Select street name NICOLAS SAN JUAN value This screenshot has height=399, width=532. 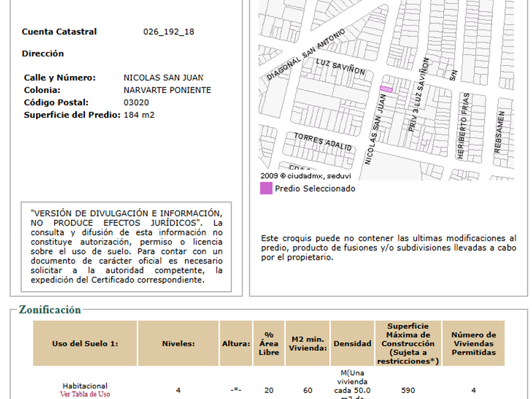pos(163,78)
